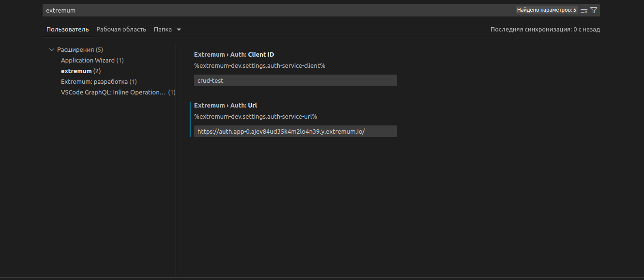Viewport: 644px width, 280px height.
Task: Open "Extremum: разработка" settings category
Action: click(x=99, y=81)
